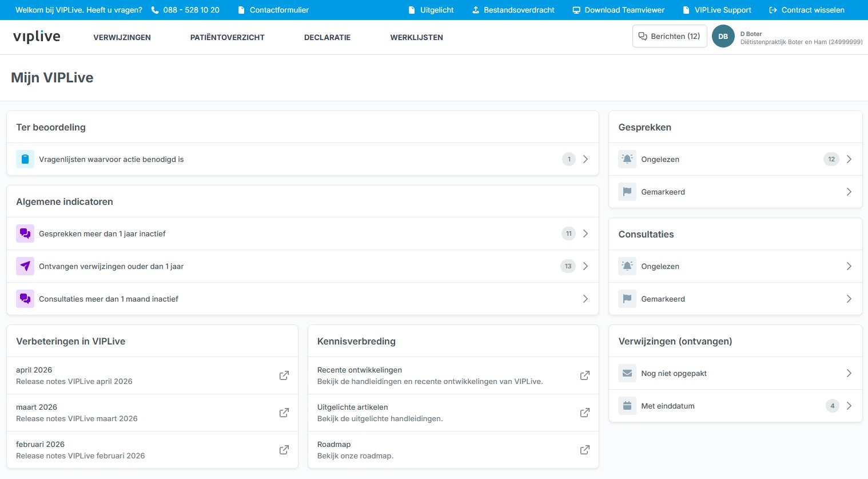This screenshot has width=868, height=479.
Task: Click the bell icon for Gesprekken Ongelezen
Action: 627,159
